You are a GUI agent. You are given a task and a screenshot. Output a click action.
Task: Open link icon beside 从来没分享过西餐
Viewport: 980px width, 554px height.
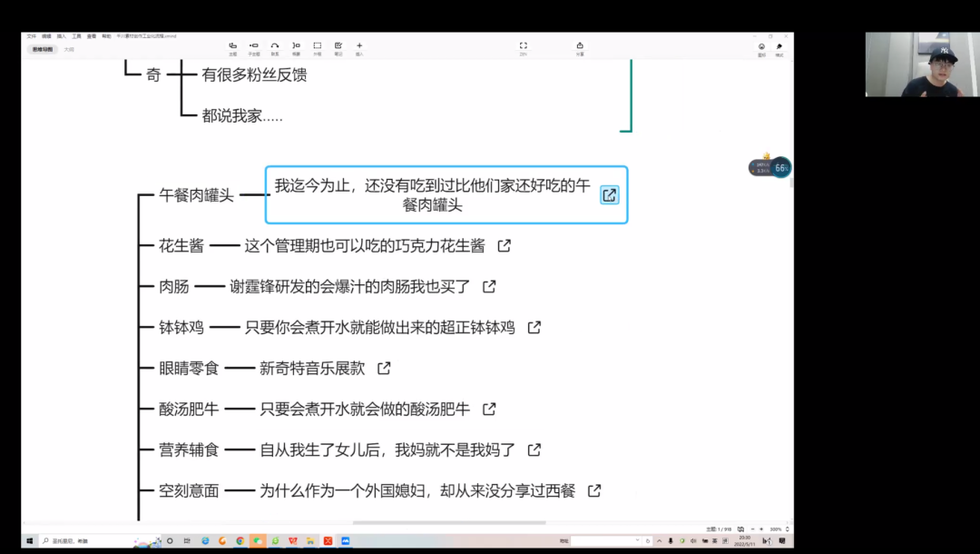(x=594, y=490)
